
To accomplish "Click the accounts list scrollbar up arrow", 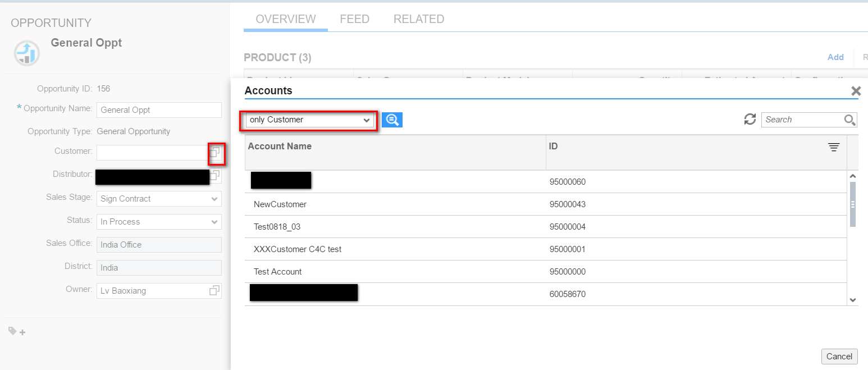I will (x=853, y=176).
